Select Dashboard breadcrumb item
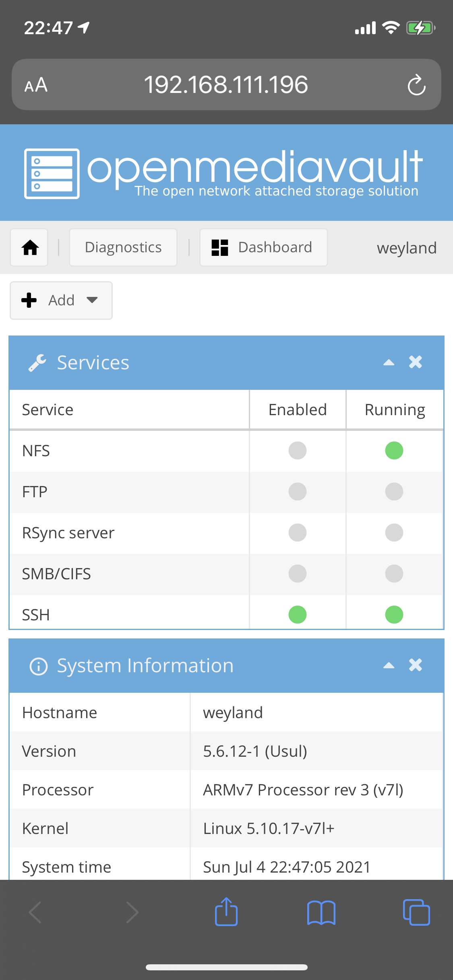453x980 pixels. click(264, 247)
